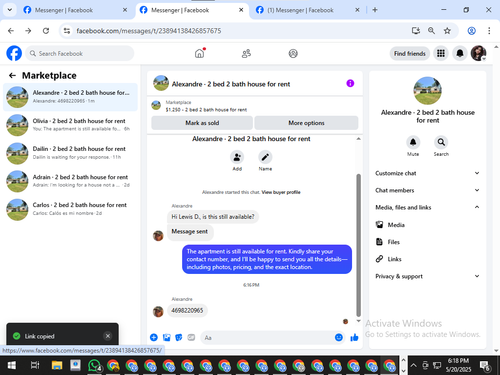Open the Friends icon in top navigation
500x375 pixels.
(x=246, y=53)
